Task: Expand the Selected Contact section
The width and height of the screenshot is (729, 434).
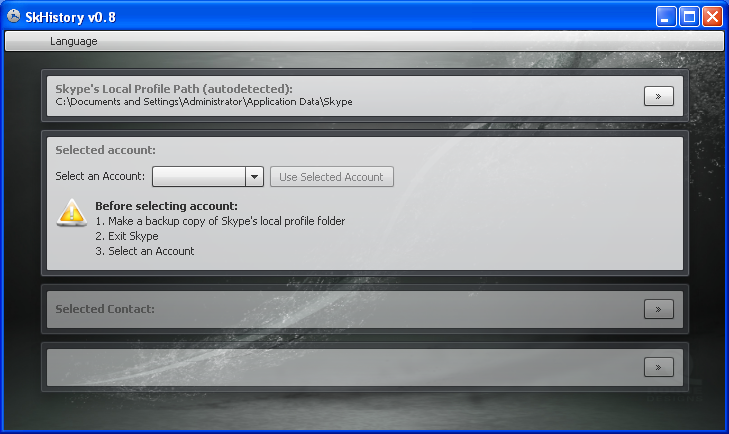Action: (x=658, y=309)
